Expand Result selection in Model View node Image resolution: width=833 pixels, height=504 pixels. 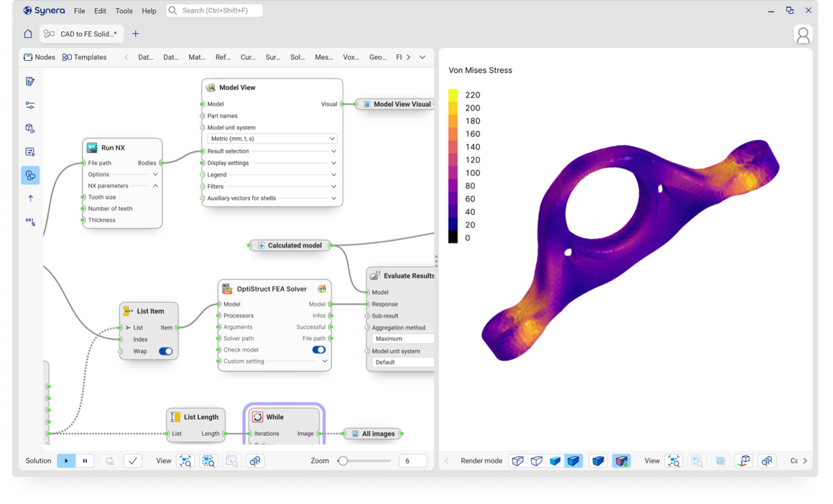[x=333, y=151]
